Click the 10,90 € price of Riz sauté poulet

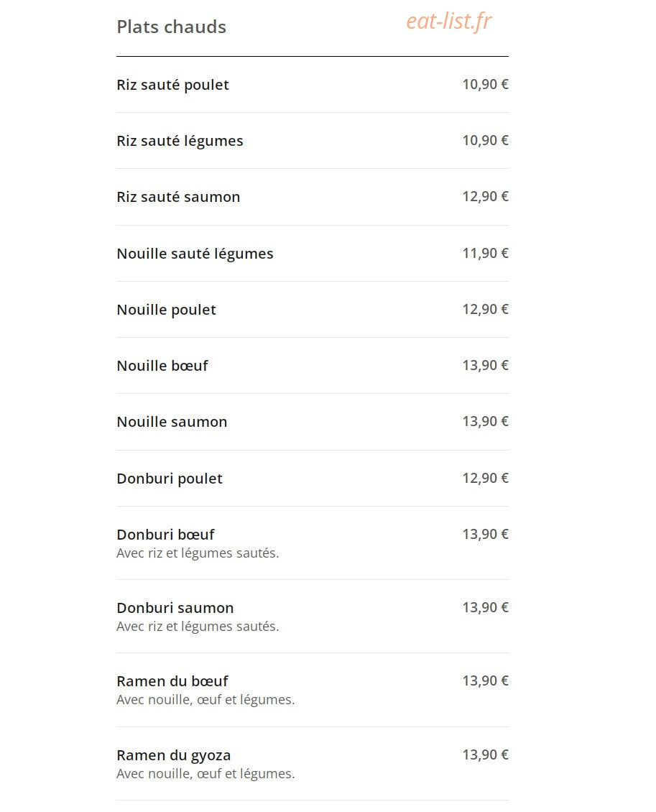pyautogui.click(x=485, y=84)
